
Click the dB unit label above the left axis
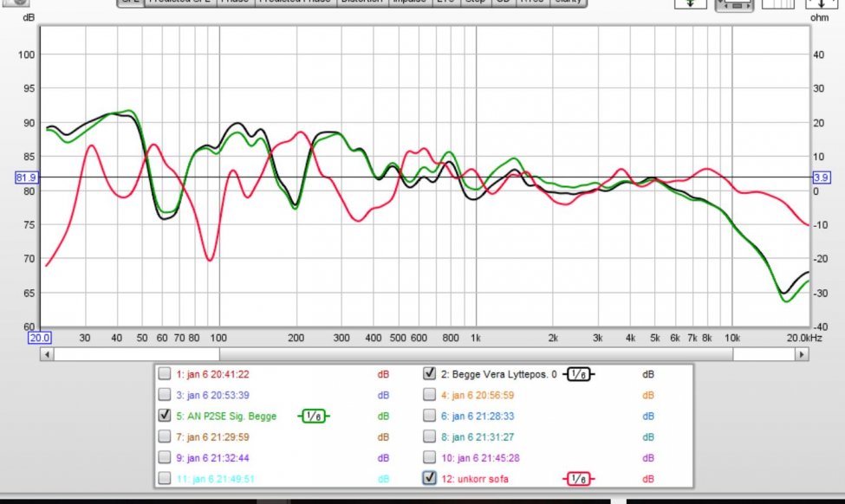(x=29, y=18)
